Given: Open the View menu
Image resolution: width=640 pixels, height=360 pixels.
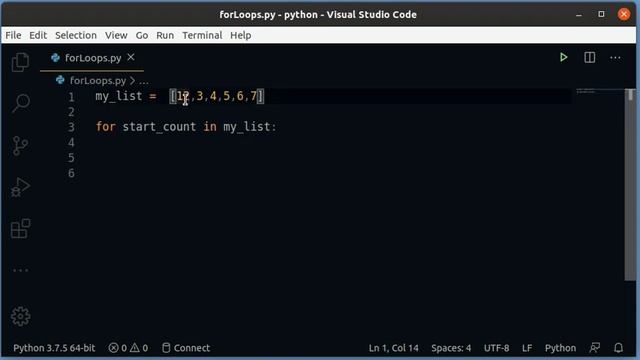Looking at the screenshot, I should tap(116, 36).
